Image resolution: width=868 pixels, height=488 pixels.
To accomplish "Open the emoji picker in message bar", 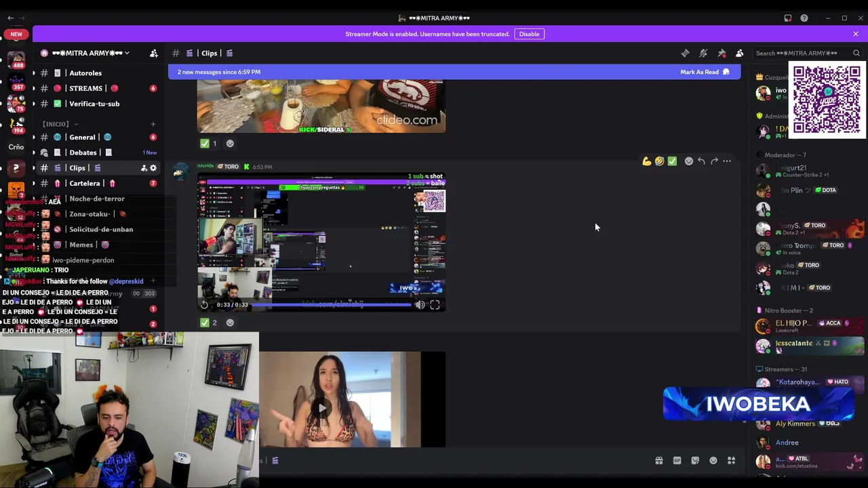I will pyautogui.click(x=713, y=461).
